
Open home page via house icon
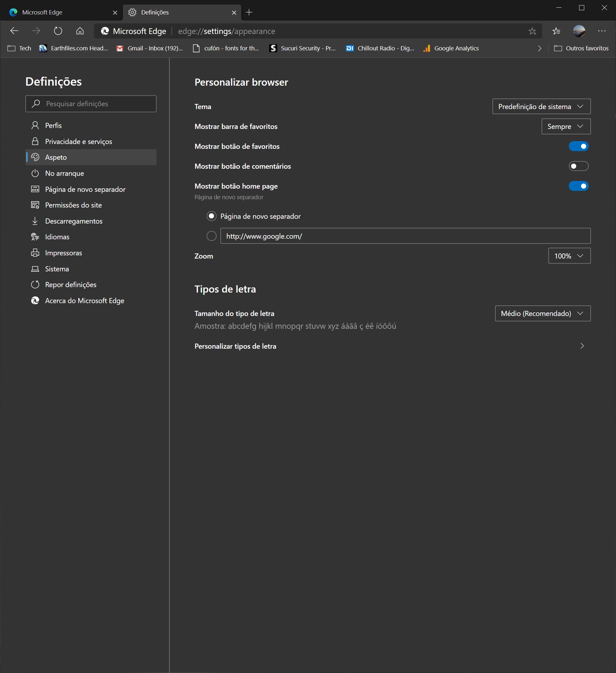[x=80, y=31]
